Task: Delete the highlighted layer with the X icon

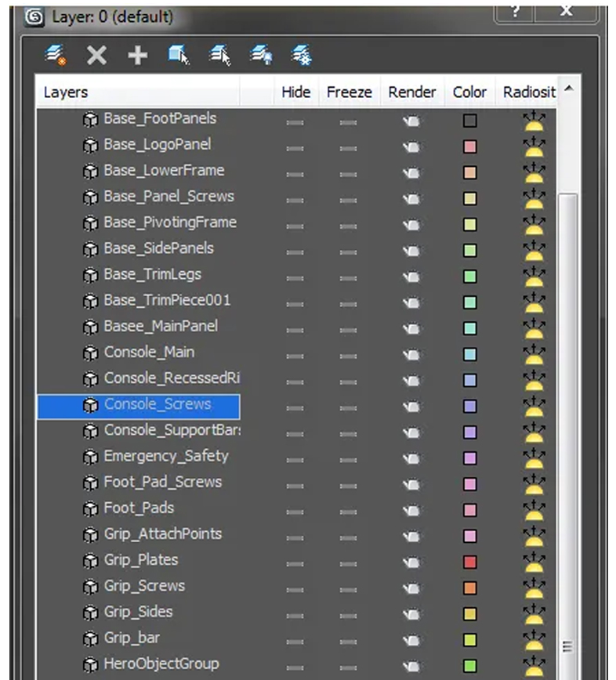Action: coord(96,55)
